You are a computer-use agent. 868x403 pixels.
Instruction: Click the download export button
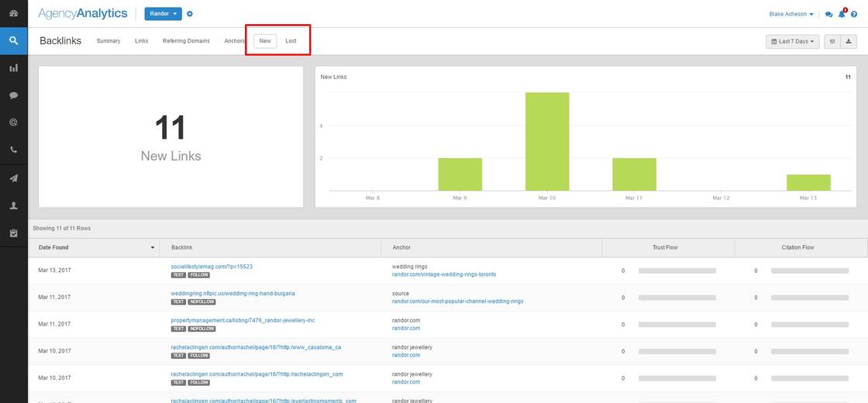coord(849,42)
